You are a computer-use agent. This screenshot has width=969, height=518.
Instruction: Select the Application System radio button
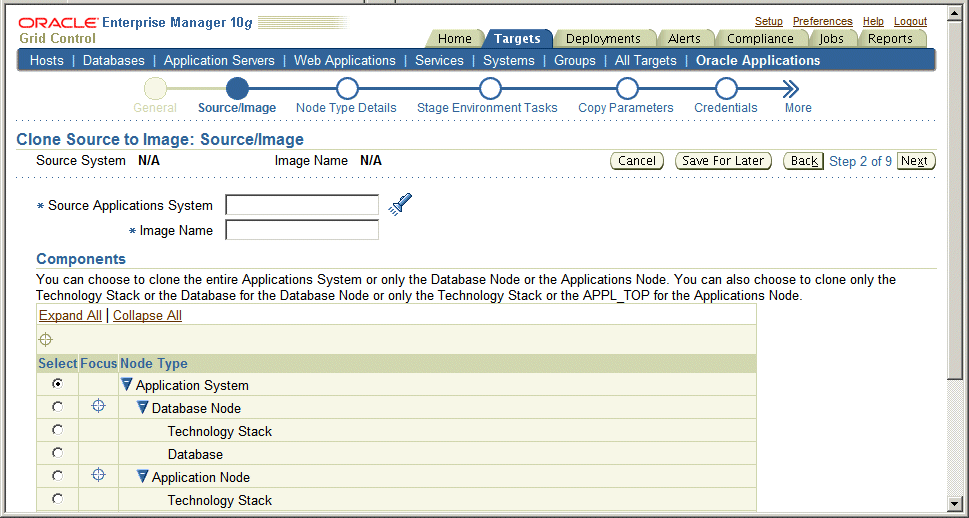(x=57, y=384)
